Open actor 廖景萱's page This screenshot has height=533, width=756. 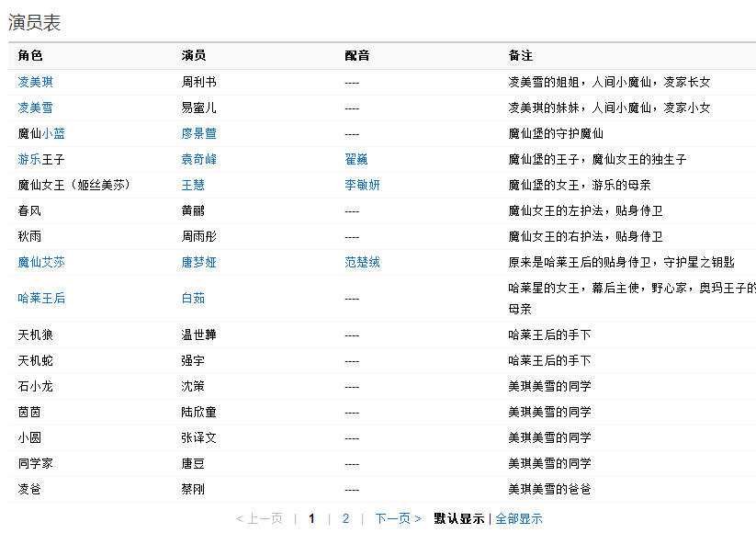click(x=200, y=133)
